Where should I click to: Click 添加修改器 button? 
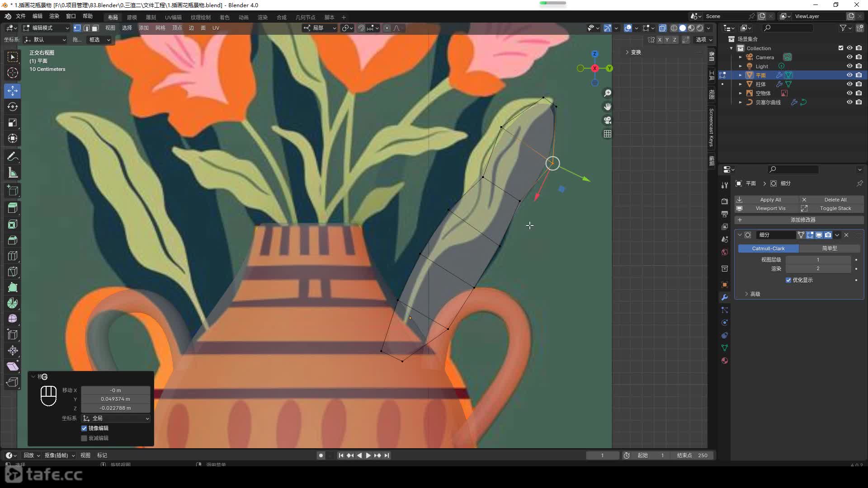pos(799,220)
